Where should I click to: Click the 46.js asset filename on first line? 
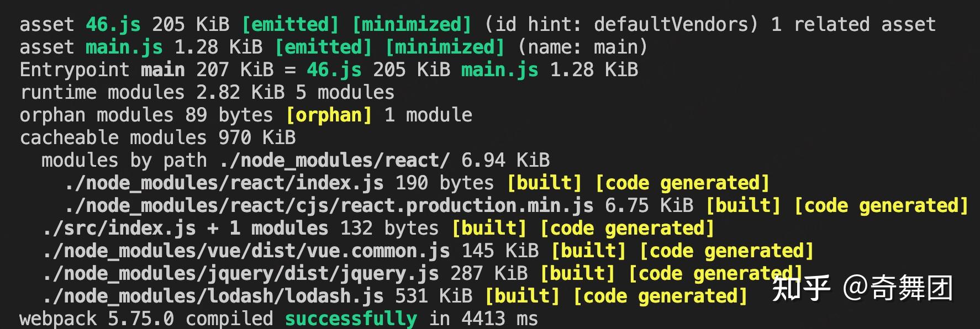(x=113, y=25)
